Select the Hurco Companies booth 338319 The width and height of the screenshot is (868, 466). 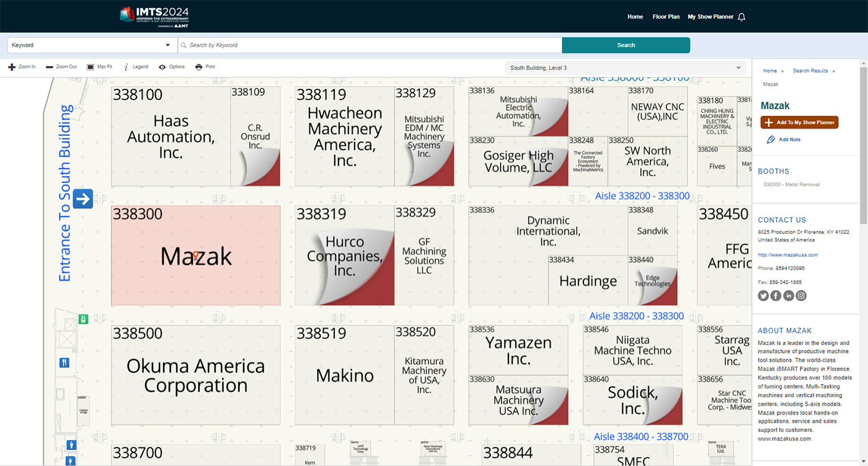(x=345, y=256)
